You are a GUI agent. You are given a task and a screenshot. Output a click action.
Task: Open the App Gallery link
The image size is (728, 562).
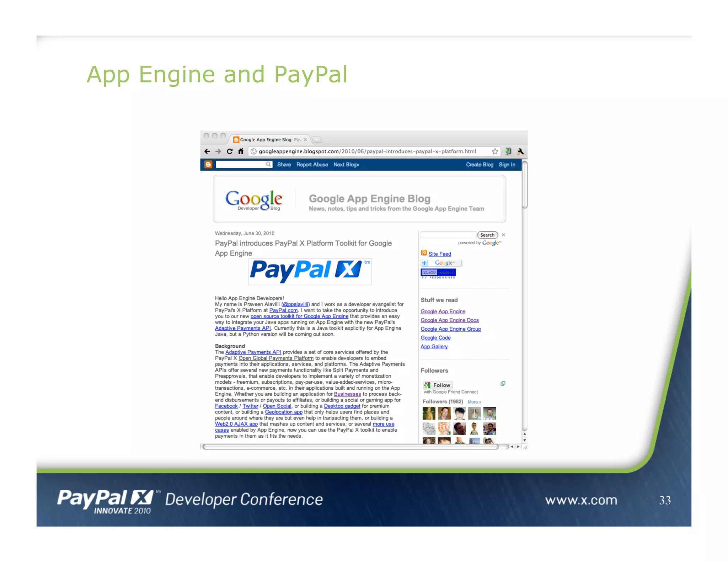[434, 346]
